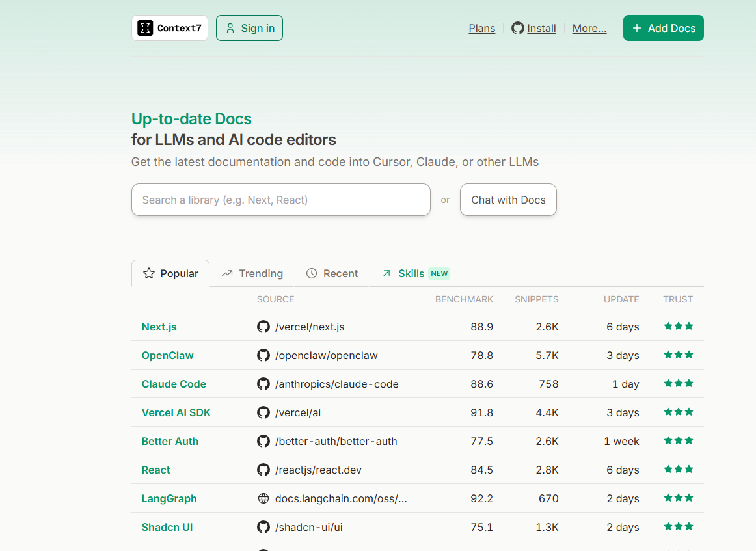The width and height of the screenshot is (756, 551).
Task: Click the BENCHMARK column header
Action: click(464, 299)
